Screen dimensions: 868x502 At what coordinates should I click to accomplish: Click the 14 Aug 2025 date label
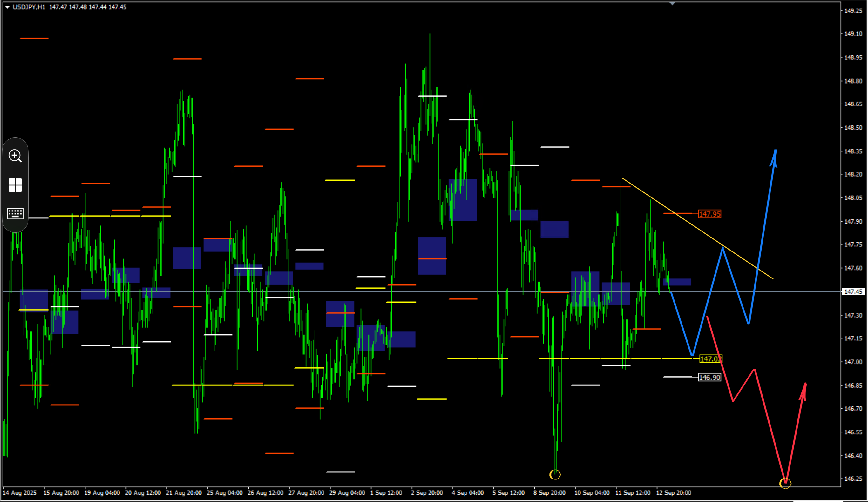click(19, 493)
